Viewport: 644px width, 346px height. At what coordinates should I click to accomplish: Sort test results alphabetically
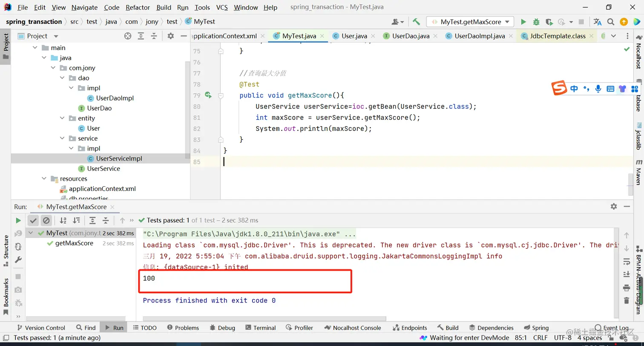click(x=63, y=220)
